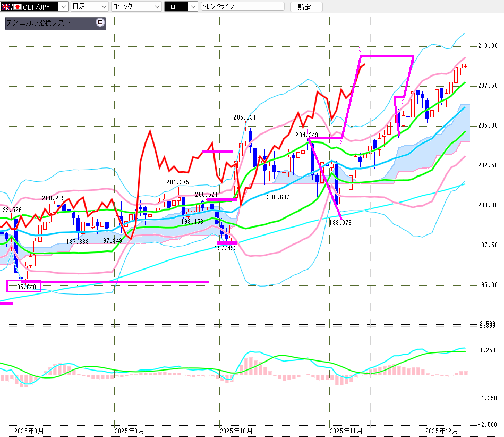Click the 200.687 price label on chart
Screen dimensions: 504x437
[x=278, y=197]
